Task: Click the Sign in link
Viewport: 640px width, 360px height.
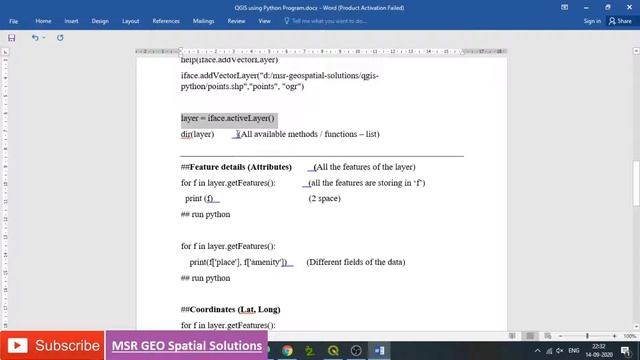Action: point(592,21)
